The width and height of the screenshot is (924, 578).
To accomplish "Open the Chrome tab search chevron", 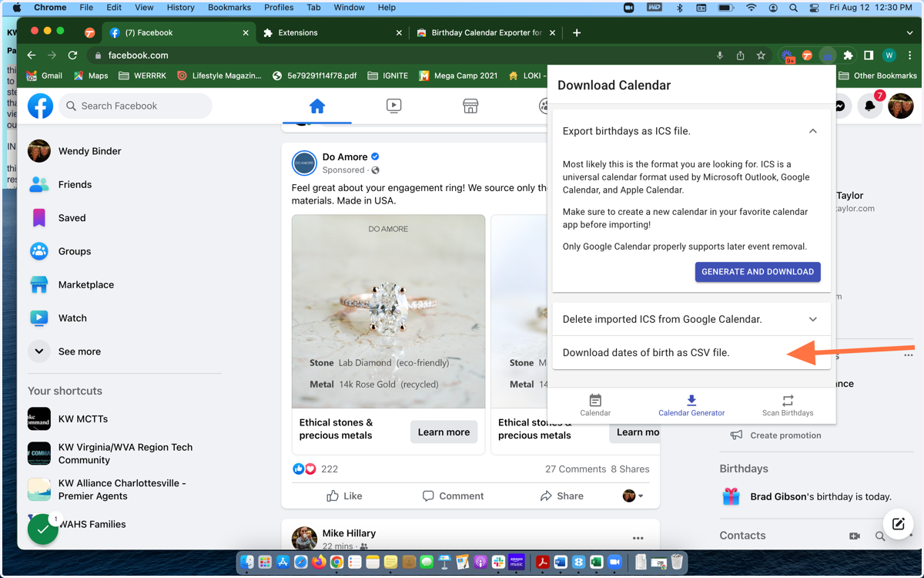I will [909, 33].
